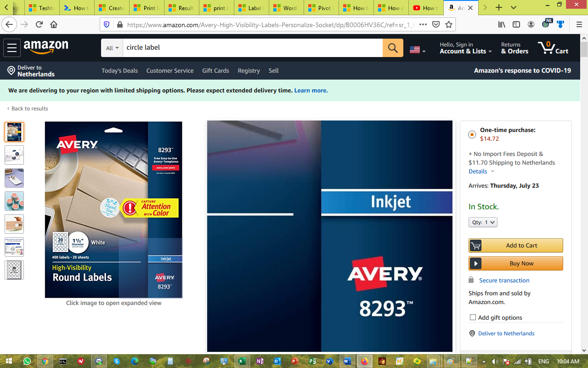
Task: Click the Deliver to Netherlands location pin in header
Action: tap(11, 70)
